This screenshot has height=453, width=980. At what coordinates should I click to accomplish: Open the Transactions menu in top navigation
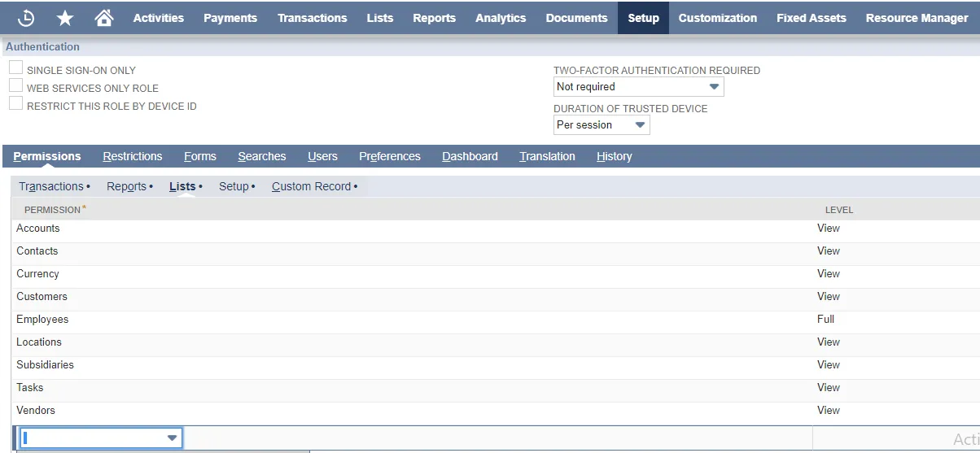coord(312,18)
